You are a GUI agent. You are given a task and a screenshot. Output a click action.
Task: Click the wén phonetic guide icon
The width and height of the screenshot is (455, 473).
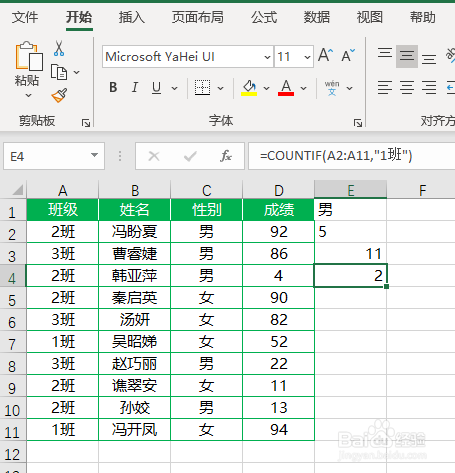(332, 88)
